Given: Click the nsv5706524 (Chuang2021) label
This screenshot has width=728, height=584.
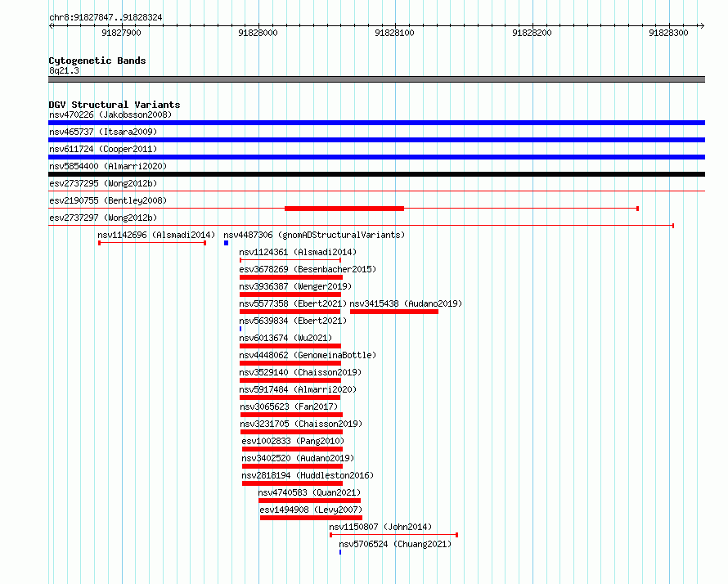Looking at the screenshot, I should pos(395,544).
